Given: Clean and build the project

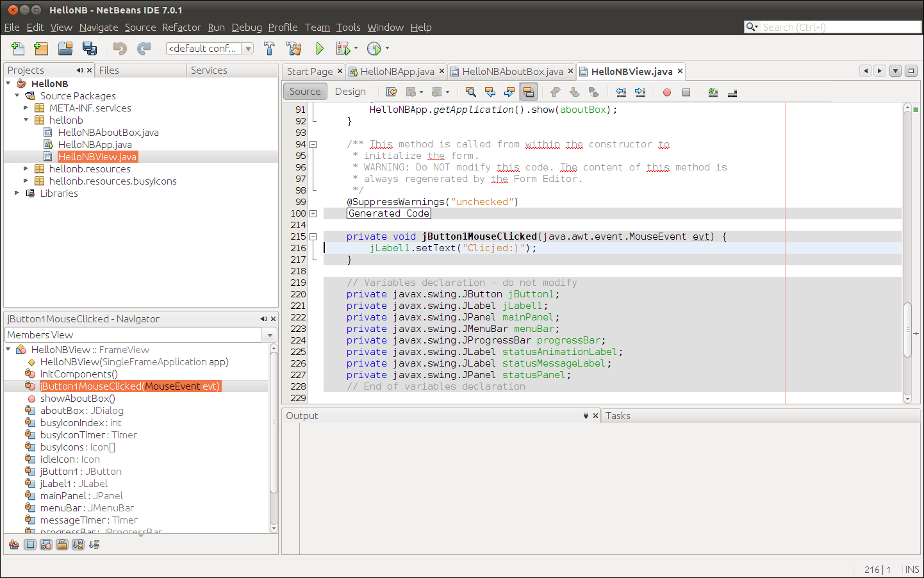Looking at the screenshot, I should pyautogui.click(x=294, y=48).
